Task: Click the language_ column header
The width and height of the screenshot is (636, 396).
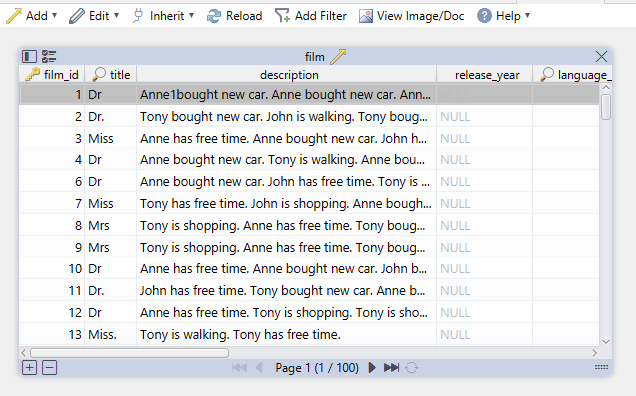Action: click(x=572, y=75)
